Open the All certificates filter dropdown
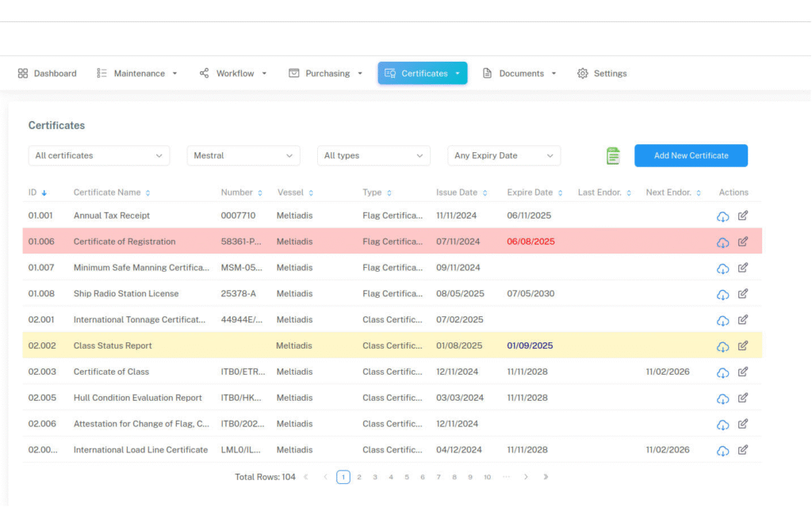The width and height of the screenshot is (812, 515). [x=99, y=156]
